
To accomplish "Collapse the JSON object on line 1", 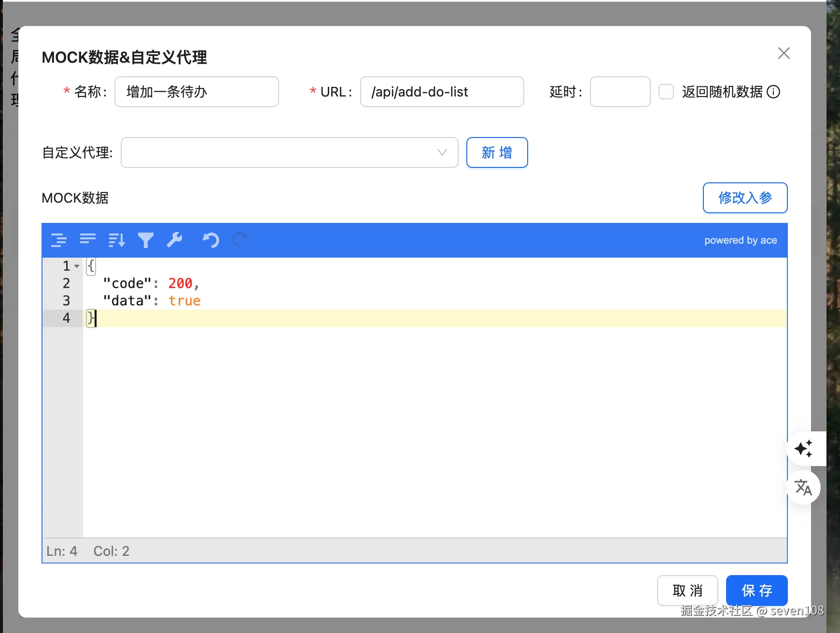I will click(x=77, y=266).
